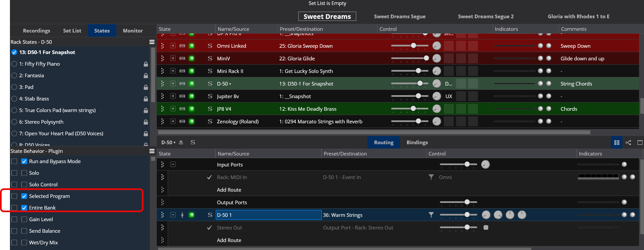Select the 3: Pad state radio button
Viewport: 644px width, 250px height.
coord(14,87)
